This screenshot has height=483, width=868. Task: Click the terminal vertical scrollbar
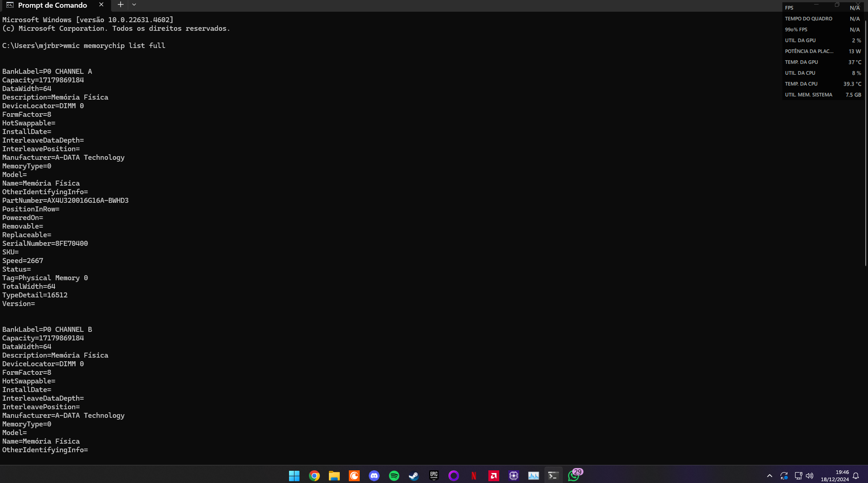(x=866, y=143)
